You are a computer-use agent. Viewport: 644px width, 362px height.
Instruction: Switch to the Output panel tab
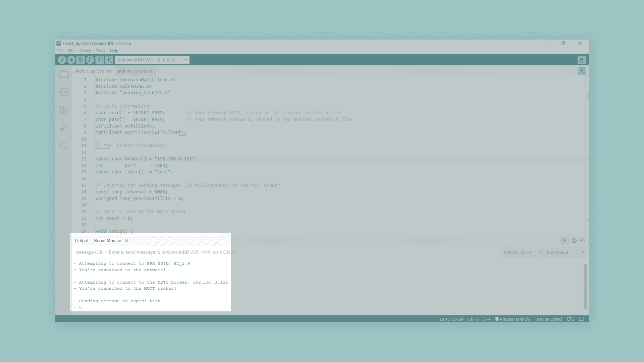pos(82,241)
